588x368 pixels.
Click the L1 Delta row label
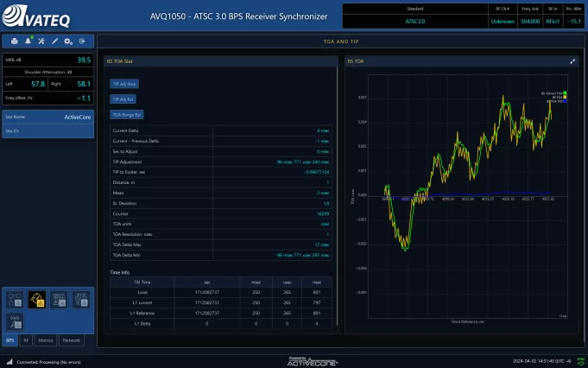142,324
